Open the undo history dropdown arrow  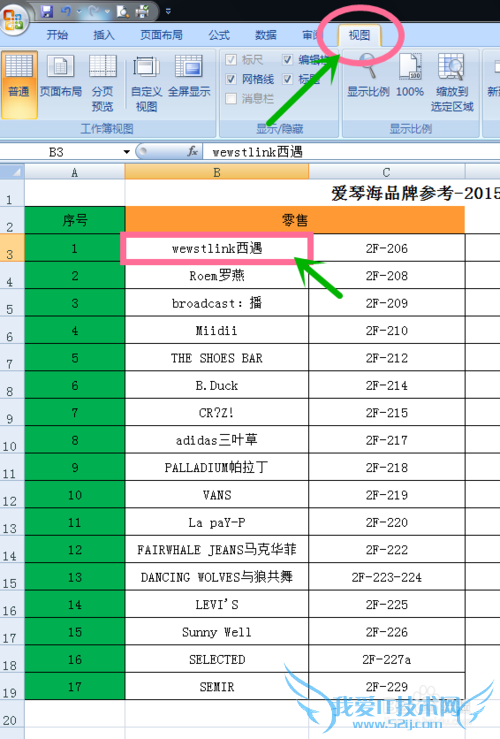79,11
